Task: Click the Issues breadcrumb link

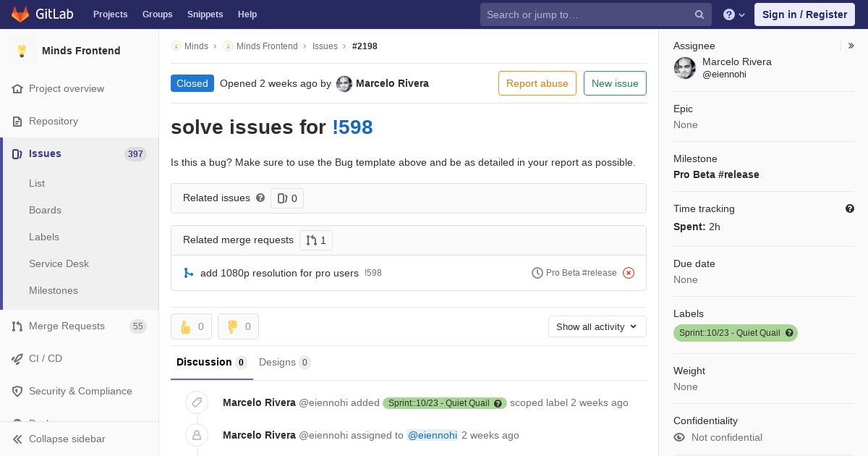Action: (x=325, y=46)
